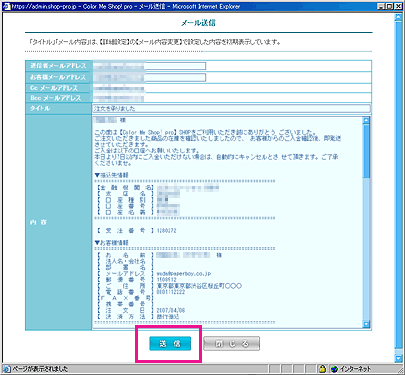
Task: Click the Internet zone globe icon
Action: coord(334,369)
